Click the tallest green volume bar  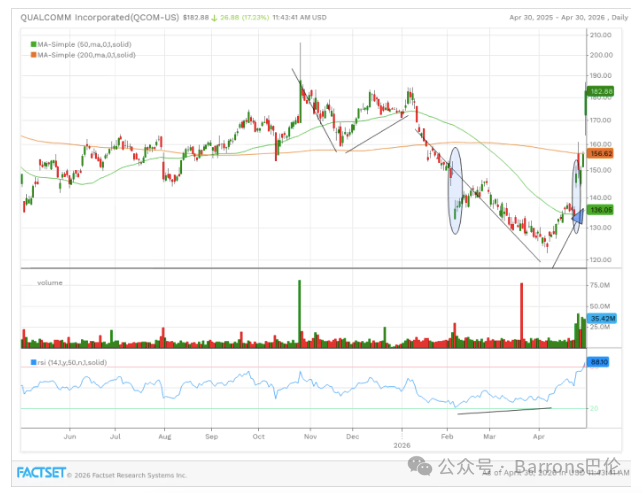pyautogui.click(x=300, y=314)
